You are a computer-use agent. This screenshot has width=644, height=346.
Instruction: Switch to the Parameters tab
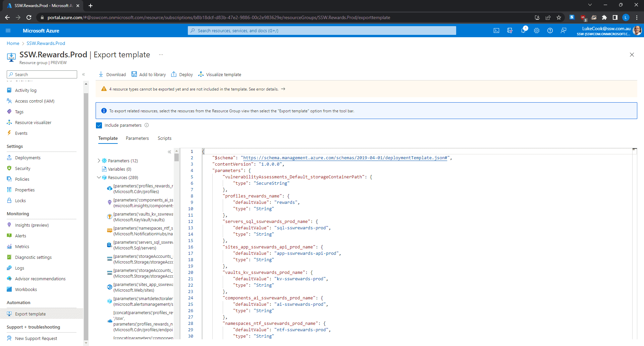point(137,138)
